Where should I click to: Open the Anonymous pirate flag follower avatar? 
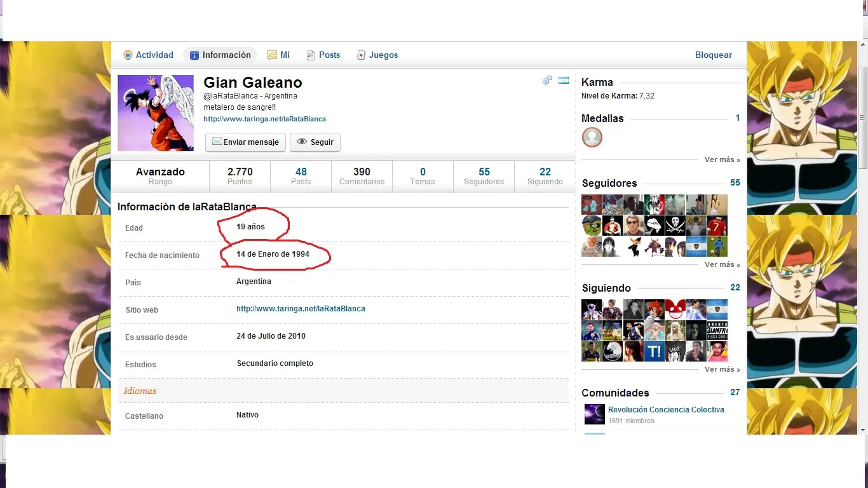[x=675, y=226]
